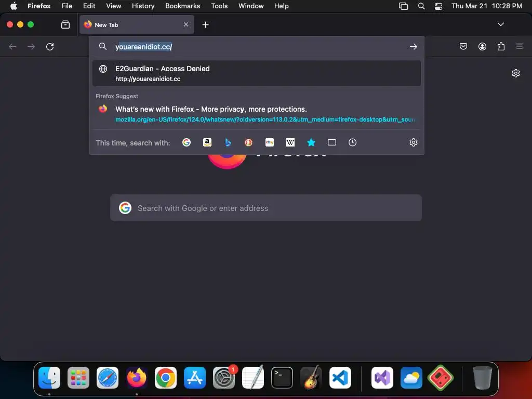Open Weather app from the Dock
532x399 pixels.
(x=411, y=378)
